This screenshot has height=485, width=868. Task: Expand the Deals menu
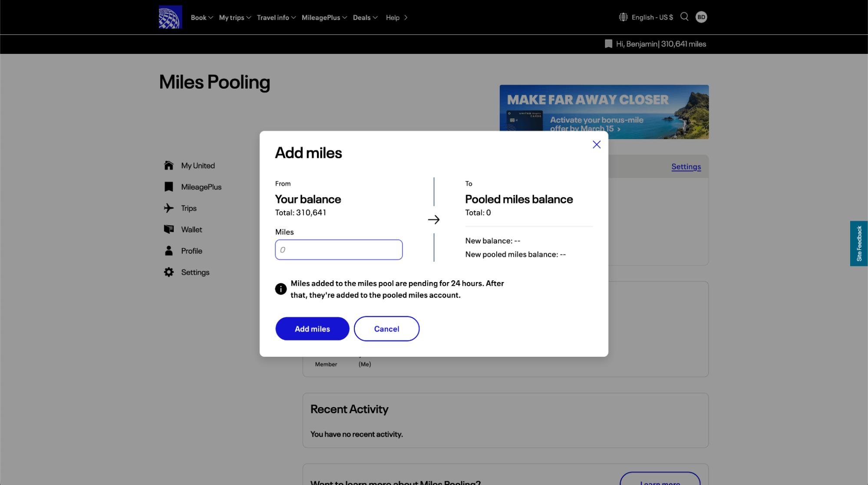click(x=365, y=17)
